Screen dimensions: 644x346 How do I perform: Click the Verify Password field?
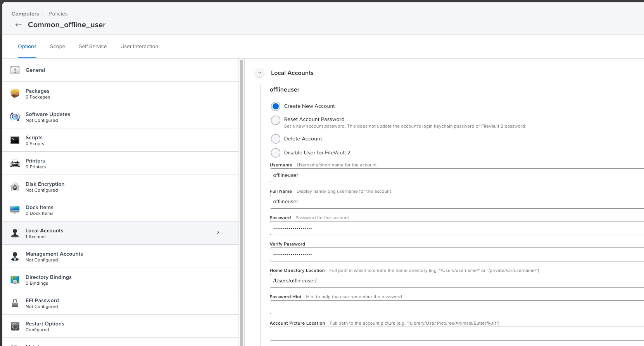(457, 254)
